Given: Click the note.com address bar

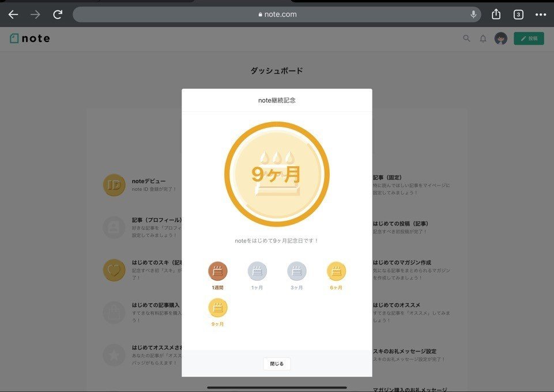Looking at the screenshot, I should pos(277,14).
